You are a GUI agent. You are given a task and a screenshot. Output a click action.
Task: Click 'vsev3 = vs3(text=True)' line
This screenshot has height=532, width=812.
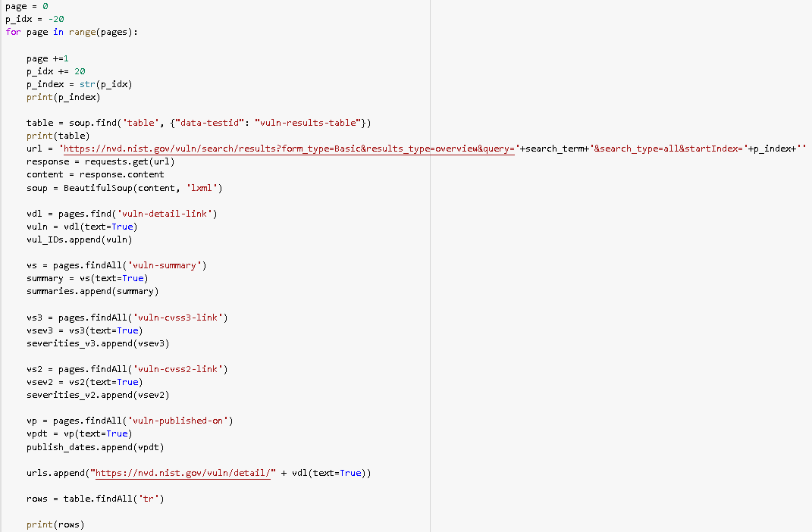tap(84, 330)
